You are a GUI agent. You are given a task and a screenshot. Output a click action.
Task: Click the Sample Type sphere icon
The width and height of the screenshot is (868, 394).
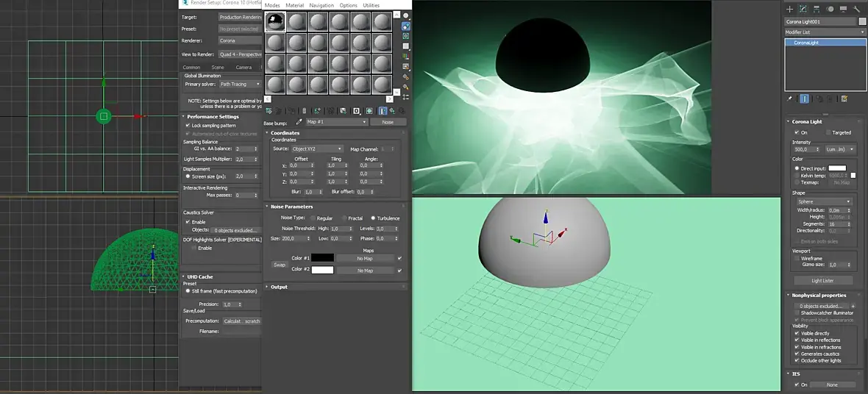point(406,15)
